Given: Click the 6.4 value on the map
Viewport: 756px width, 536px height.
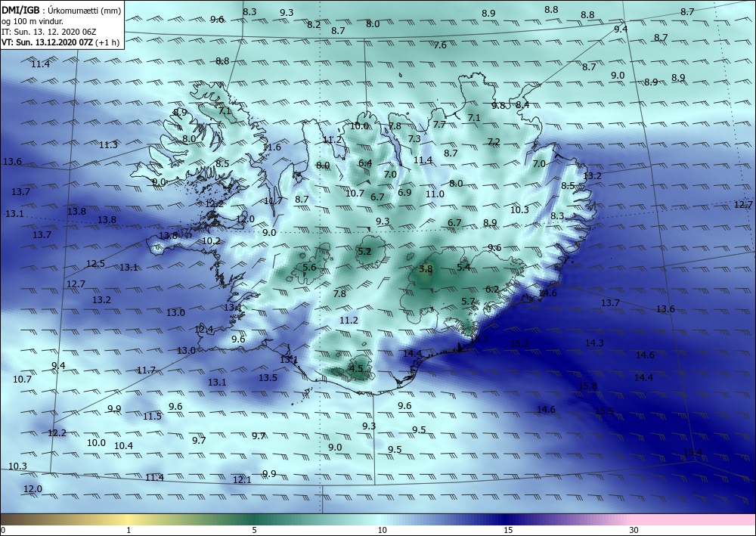Looking at the screenshot, I should pos(365,163).
